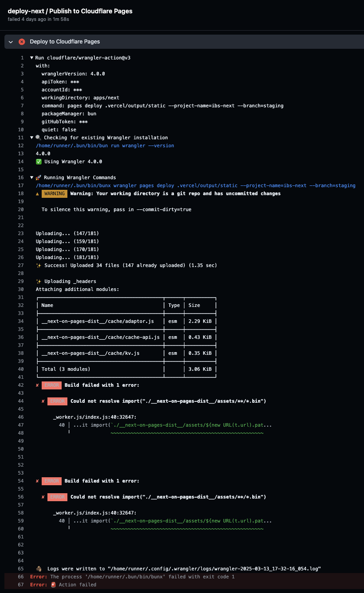Click the magnifying glass icon on the Checking step
Image resolution: width=364 pixels, height=593 pixels.
pyautogui.click(x=38, y=137)
